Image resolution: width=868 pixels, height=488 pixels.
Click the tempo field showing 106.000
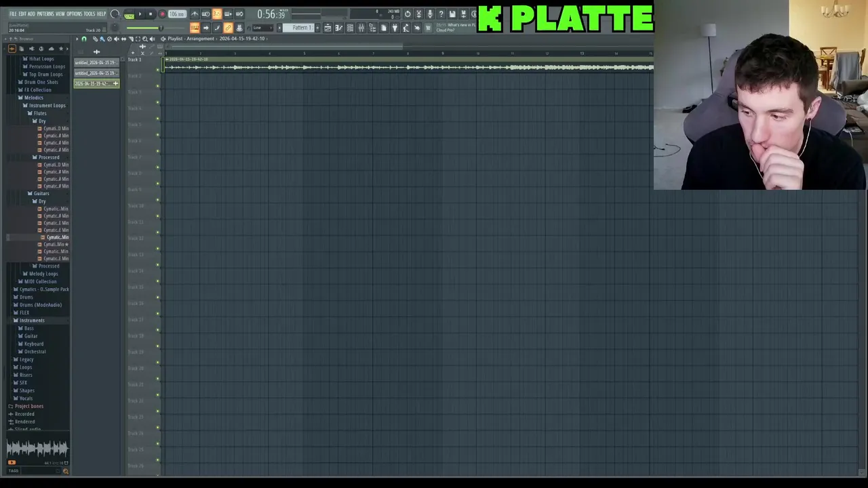pos(177,14)
